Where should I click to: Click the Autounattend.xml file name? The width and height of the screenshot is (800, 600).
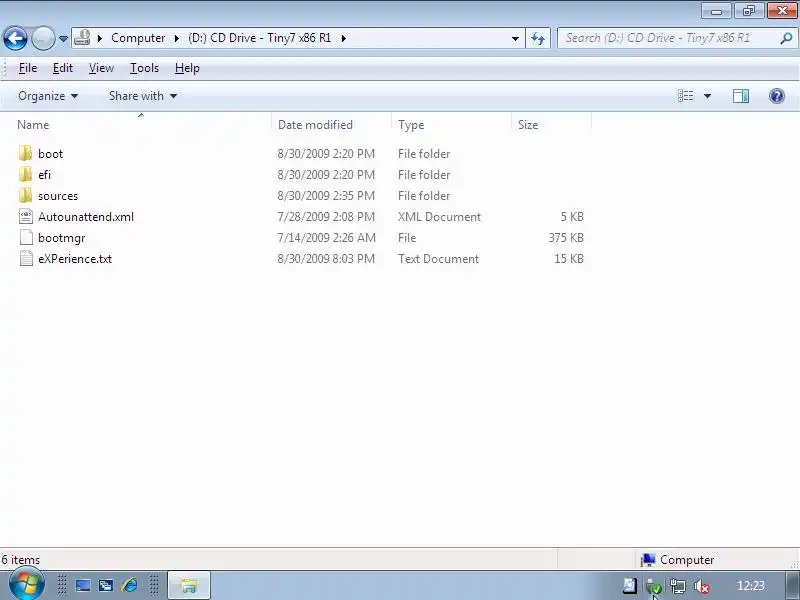click(x=86, y=216)
